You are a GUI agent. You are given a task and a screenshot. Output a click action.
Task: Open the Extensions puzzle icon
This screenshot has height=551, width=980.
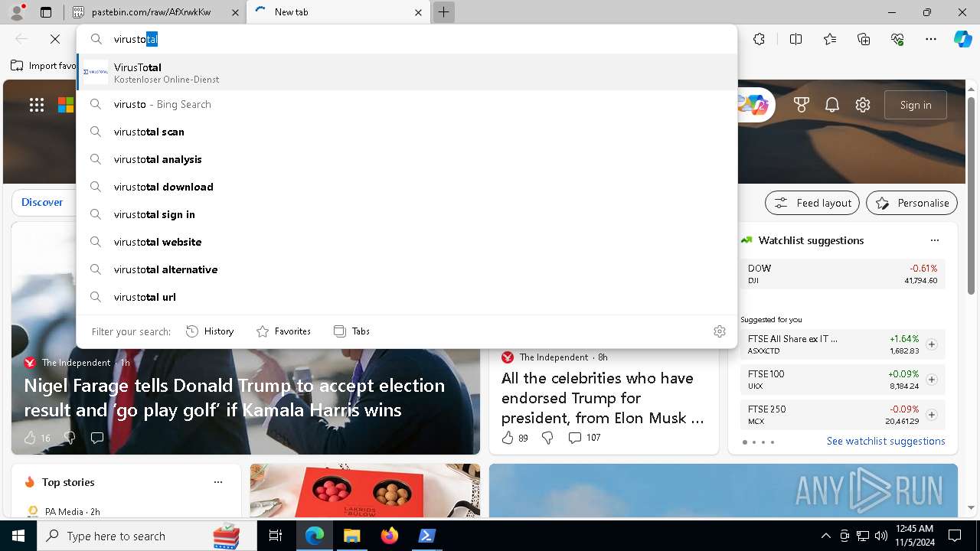point(759,39)
